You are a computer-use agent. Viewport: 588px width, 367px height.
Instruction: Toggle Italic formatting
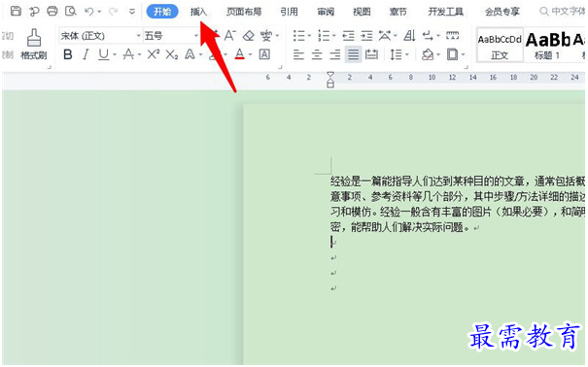(x=86, y=55)
